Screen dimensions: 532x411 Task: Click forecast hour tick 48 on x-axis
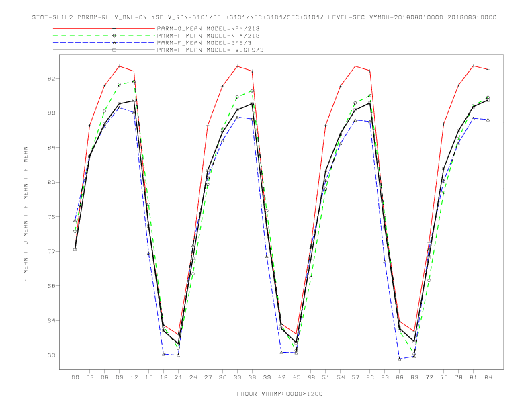tap(311, 377)
